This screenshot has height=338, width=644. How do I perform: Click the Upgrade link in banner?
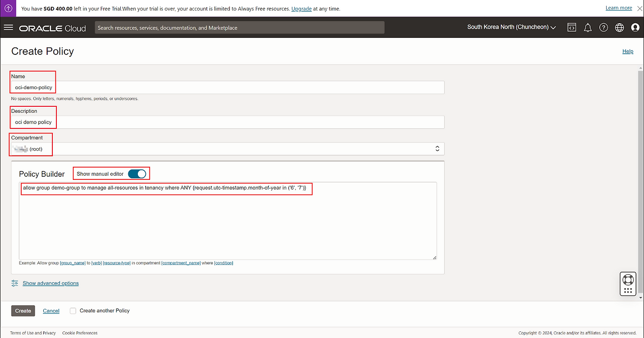pyautogui.click(x=301, y=9)
